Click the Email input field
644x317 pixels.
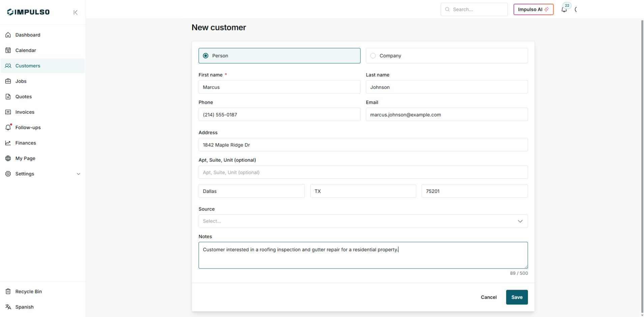(447, 115)
